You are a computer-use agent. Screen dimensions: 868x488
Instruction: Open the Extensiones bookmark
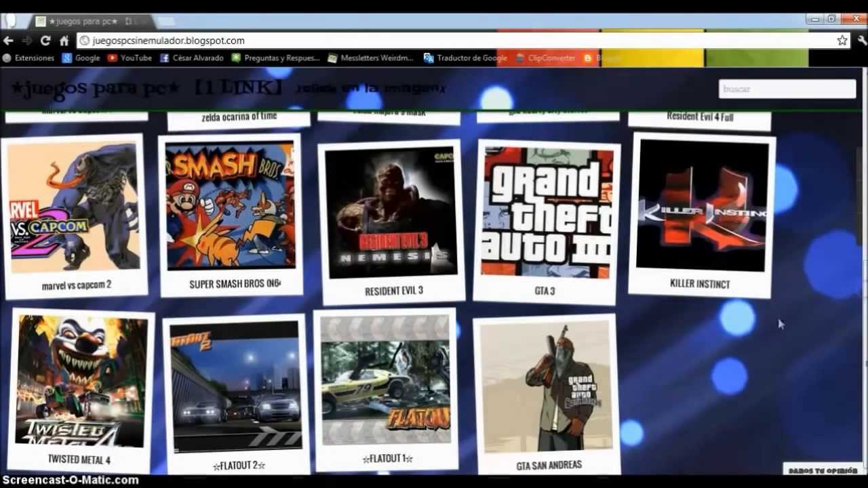(28, 58)
